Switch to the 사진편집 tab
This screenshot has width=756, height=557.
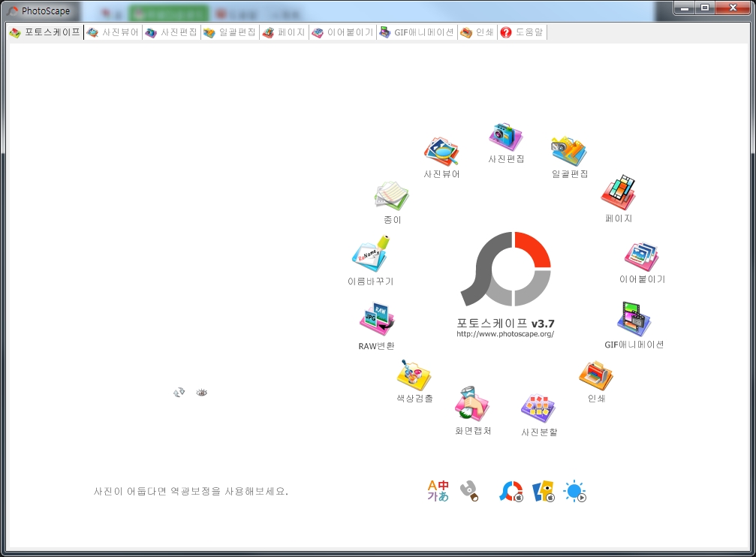tap(171, 32)
